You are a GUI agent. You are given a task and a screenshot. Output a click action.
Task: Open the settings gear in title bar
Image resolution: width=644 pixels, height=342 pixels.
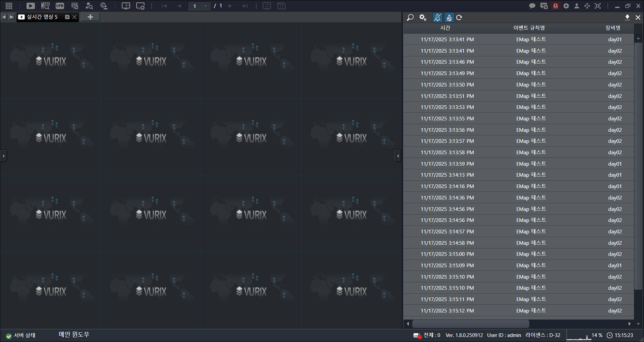tap(566, 6)
